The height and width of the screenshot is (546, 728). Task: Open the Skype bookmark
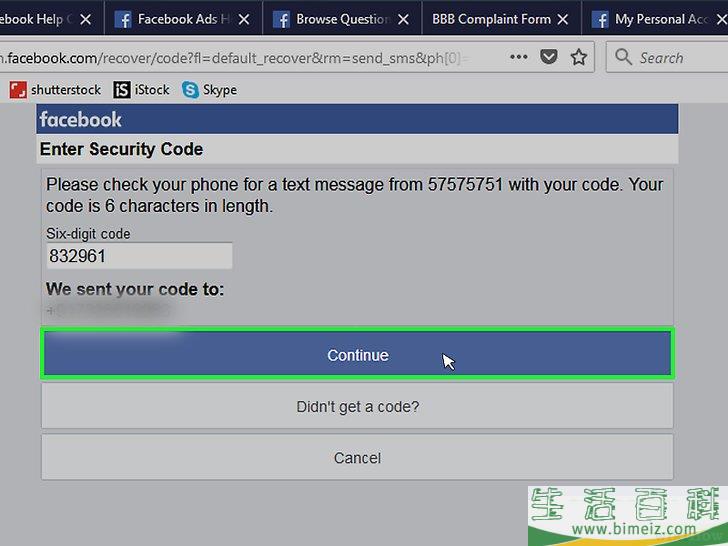209,90
